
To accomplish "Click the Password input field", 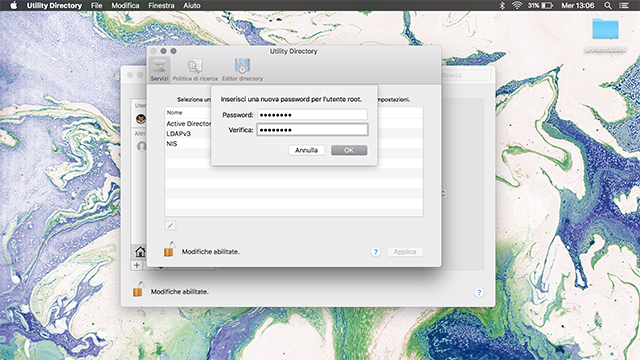I will click(312, 115).
